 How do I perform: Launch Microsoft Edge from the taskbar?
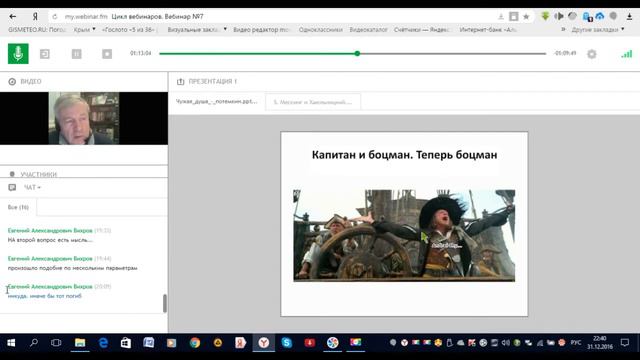coord(103,343)
